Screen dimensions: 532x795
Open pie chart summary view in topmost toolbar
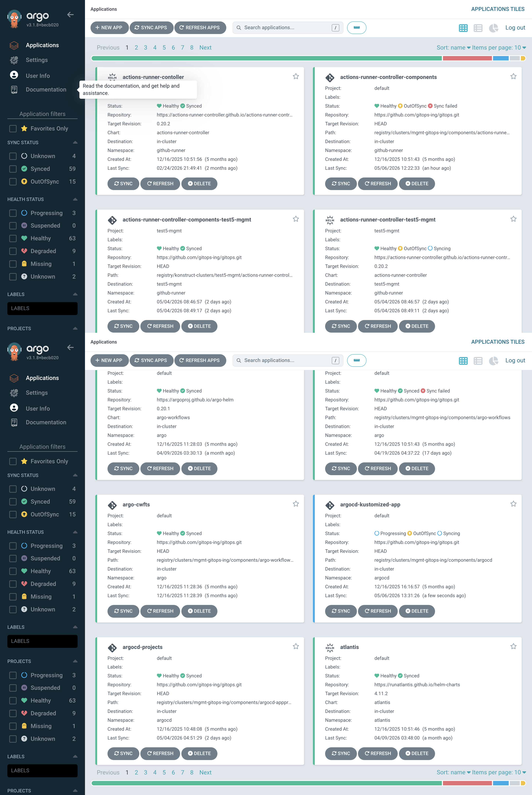493,28
